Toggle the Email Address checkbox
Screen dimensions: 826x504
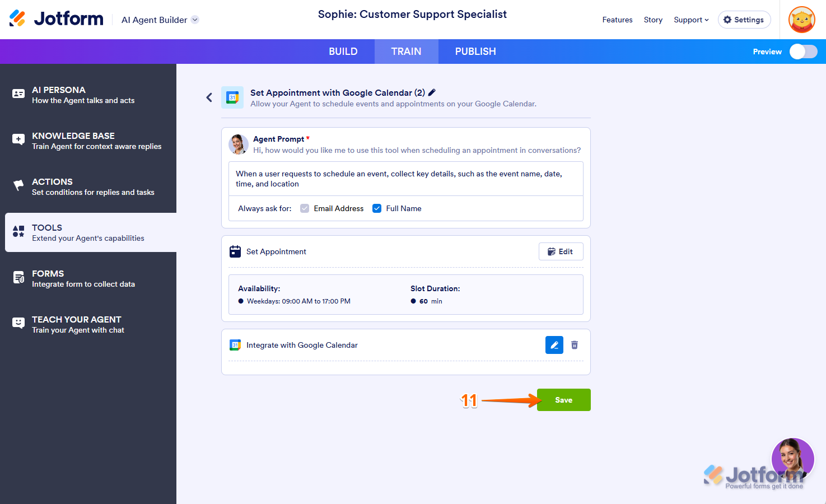(305, 208)
